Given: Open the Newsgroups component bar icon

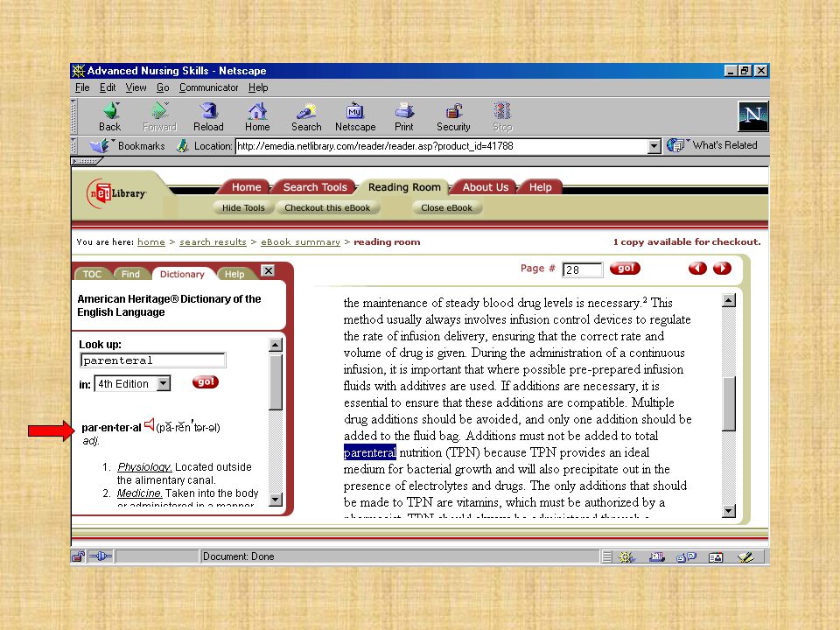Looking at the screenshot, I should pyautogui.click(x=686, y=557).
